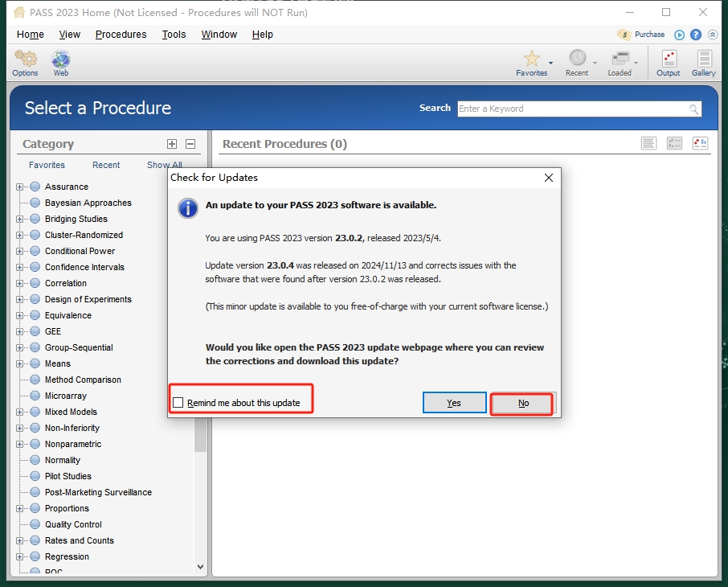728x587 pixels.
Task: Expand the Bridging Studies tree node
Action: click(19, 219)
